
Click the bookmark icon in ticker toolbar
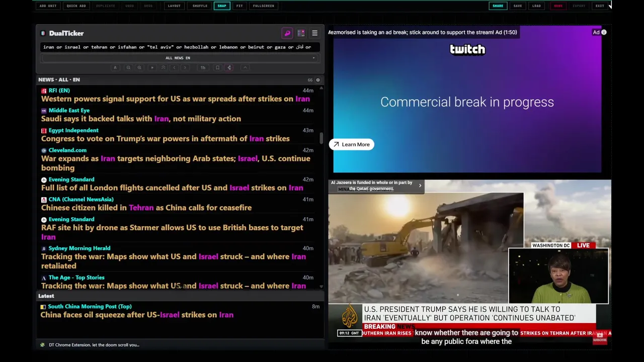[217, 67]
